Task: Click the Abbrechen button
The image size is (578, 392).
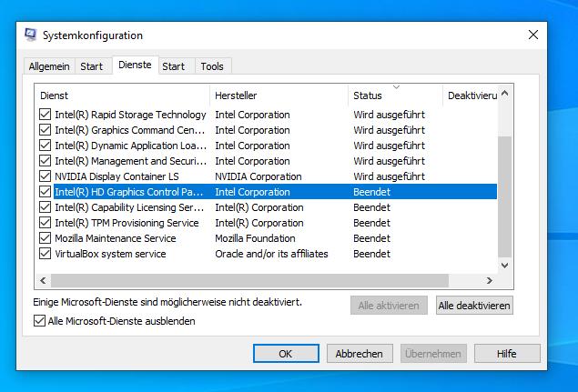Action: (x=360, y=354)
